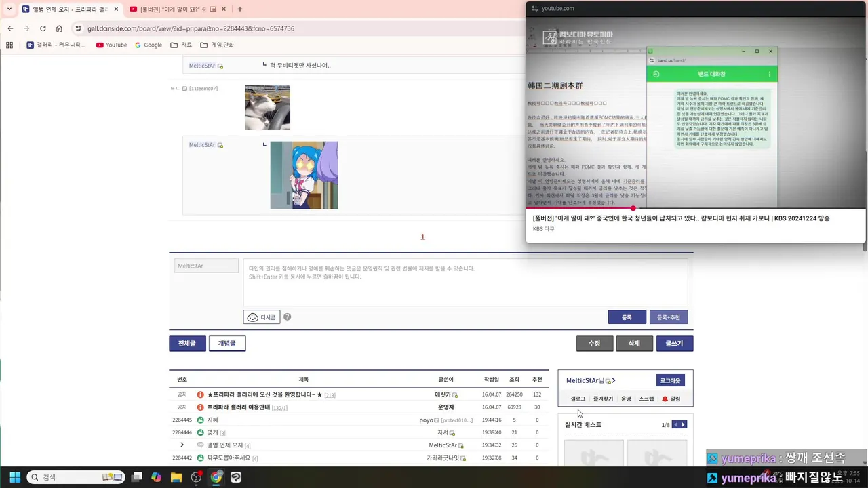The height and width of the screenshot is (488, 868).
Task: Go back to previous page
Action: coord(10,28)
